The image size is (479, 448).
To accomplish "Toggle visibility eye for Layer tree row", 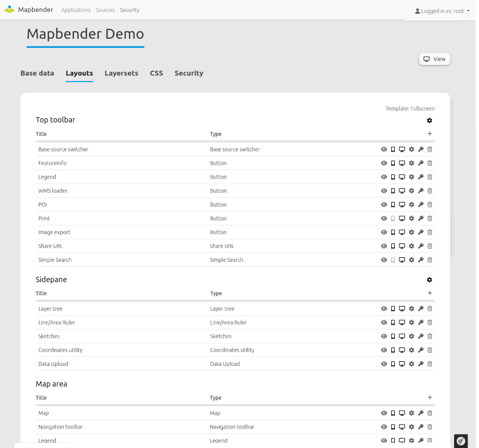I will coord(384,309).
